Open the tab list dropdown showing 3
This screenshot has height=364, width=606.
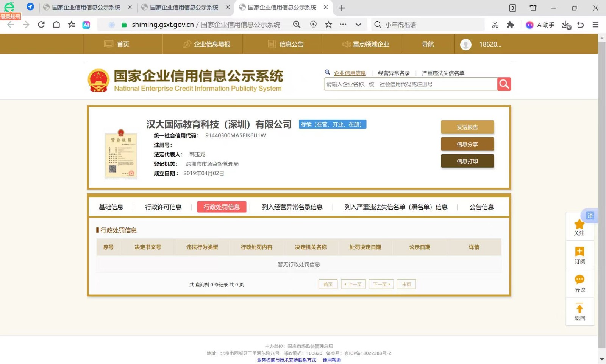pyautogui.click(x=512, y=8)
